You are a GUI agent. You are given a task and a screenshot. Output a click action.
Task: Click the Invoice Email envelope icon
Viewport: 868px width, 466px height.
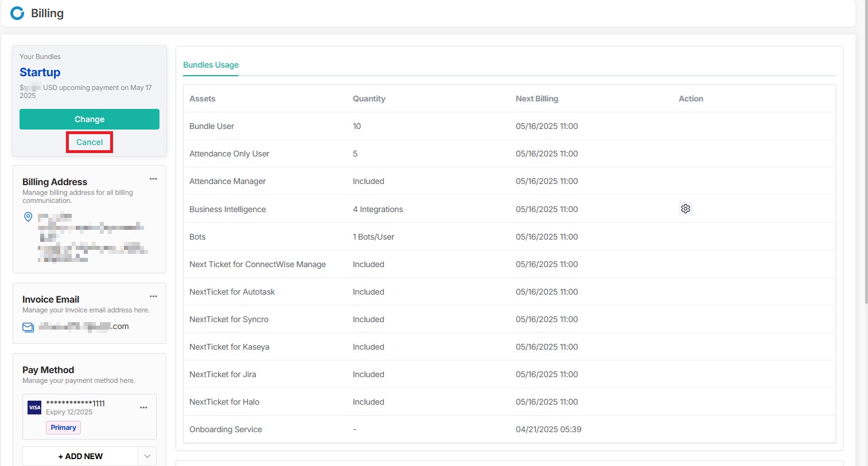pos(28,327)
